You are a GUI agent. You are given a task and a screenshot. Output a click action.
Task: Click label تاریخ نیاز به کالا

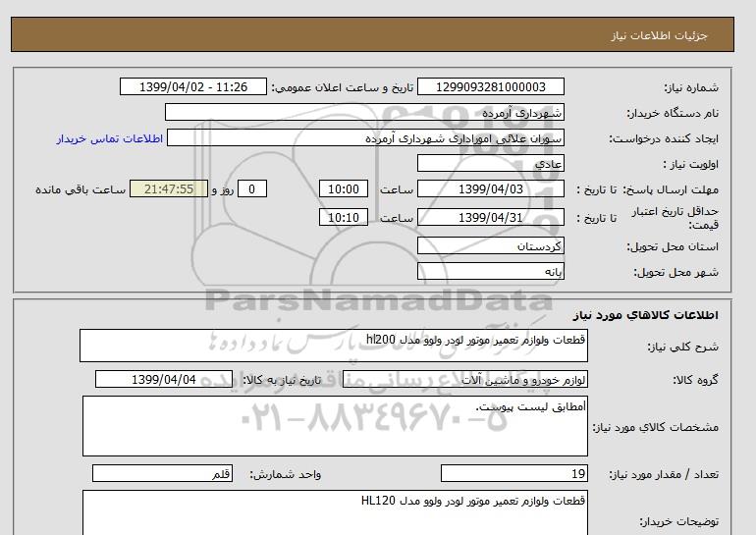(282, 380)
